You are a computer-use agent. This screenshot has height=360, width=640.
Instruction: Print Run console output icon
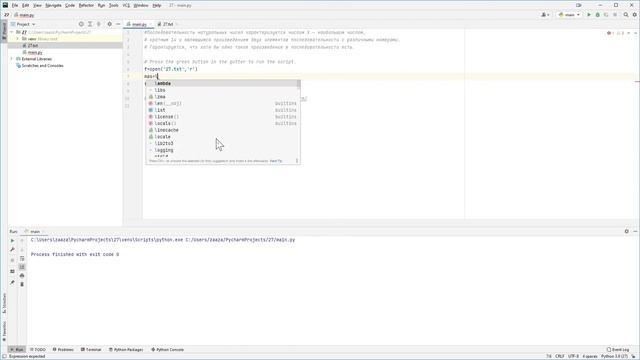[22, 276]
